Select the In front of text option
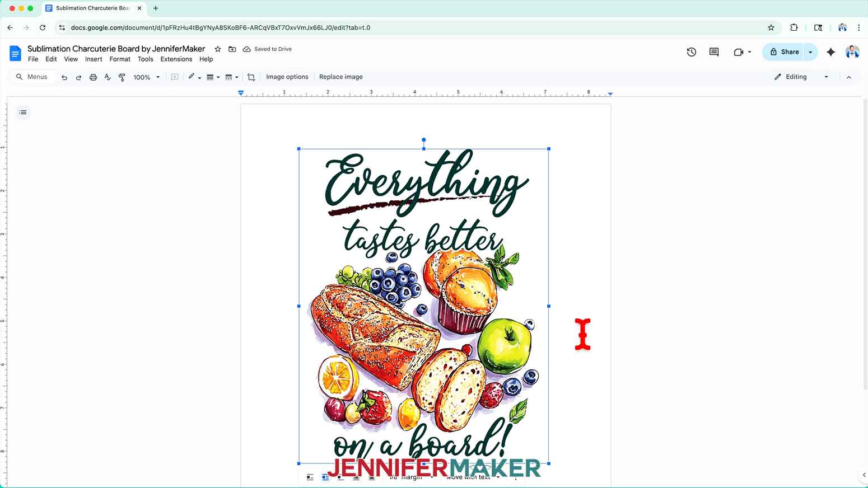Image resolution: width=868 pixels, height=488 pixels. [x=371, y=477]
